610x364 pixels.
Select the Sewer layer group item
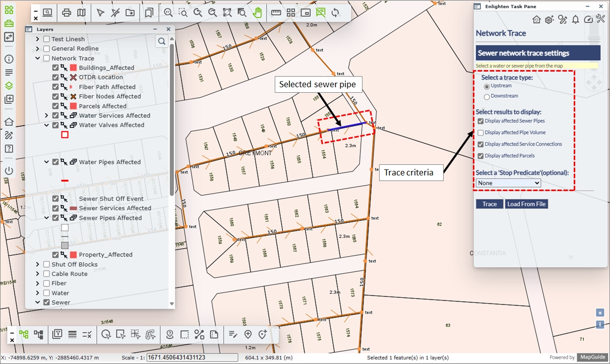[x=60, y=302]
